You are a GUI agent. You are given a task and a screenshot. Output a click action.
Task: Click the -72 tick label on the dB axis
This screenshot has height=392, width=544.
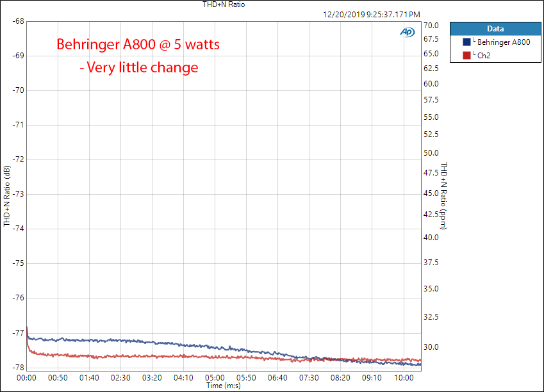[19, 159]
